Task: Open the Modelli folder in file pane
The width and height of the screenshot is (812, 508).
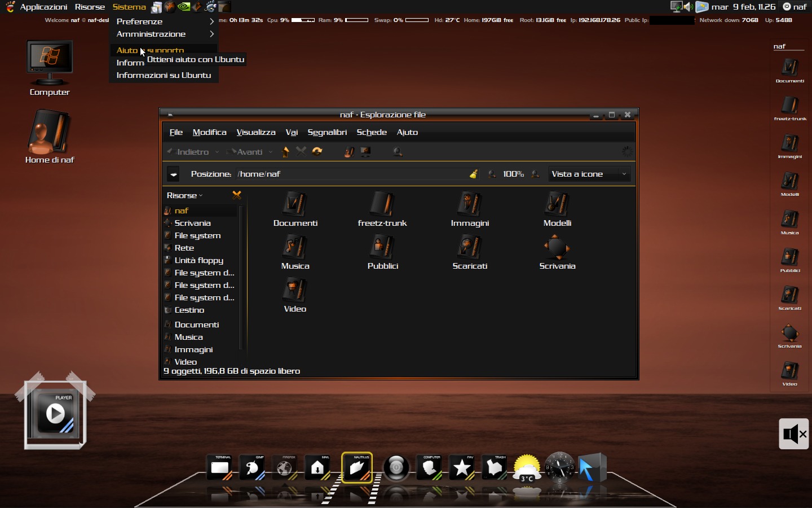Action: tap(557, 209)
